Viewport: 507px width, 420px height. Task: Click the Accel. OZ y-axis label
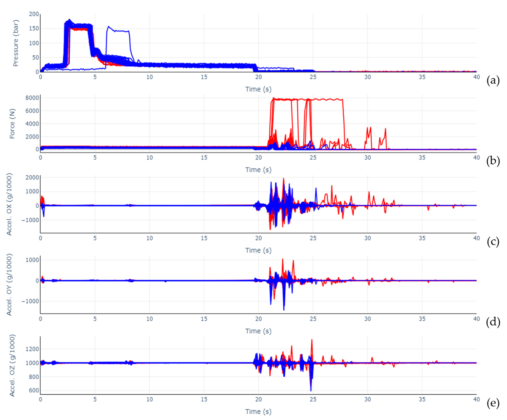(12, 365)
